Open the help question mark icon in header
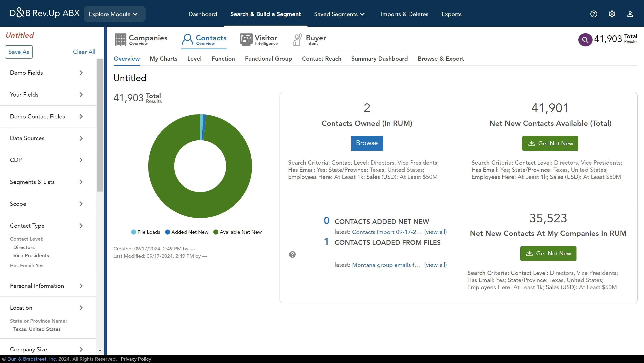Image resolution: width=644 pixels, height=363 pixels. click(594, 14)
